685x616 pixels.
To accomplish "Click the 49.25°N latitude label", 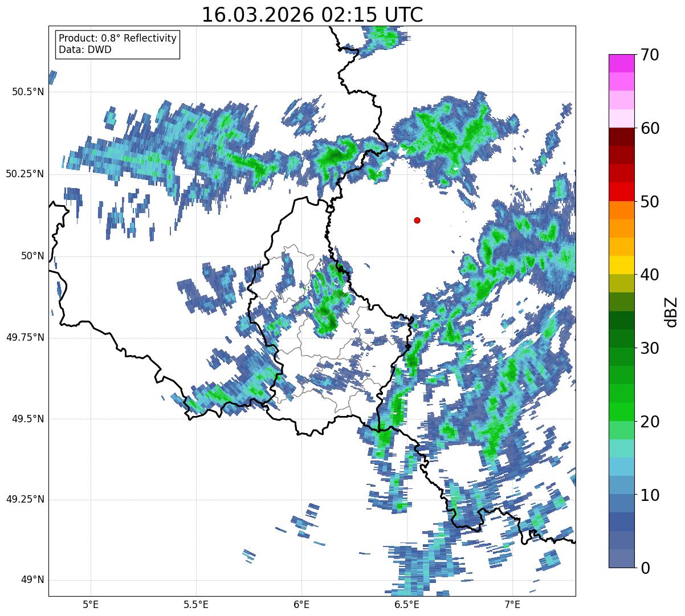I will (25, 500).
